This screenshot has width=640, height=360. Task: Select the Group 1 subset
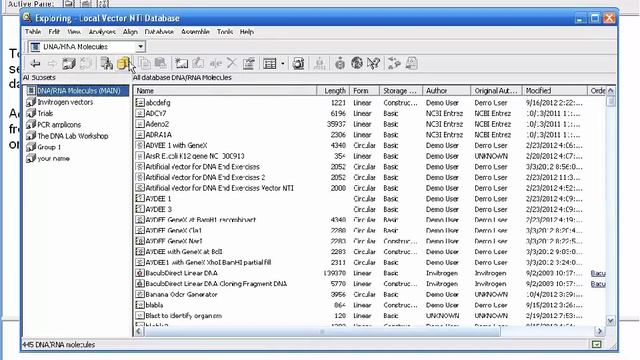tap(44, 147)
